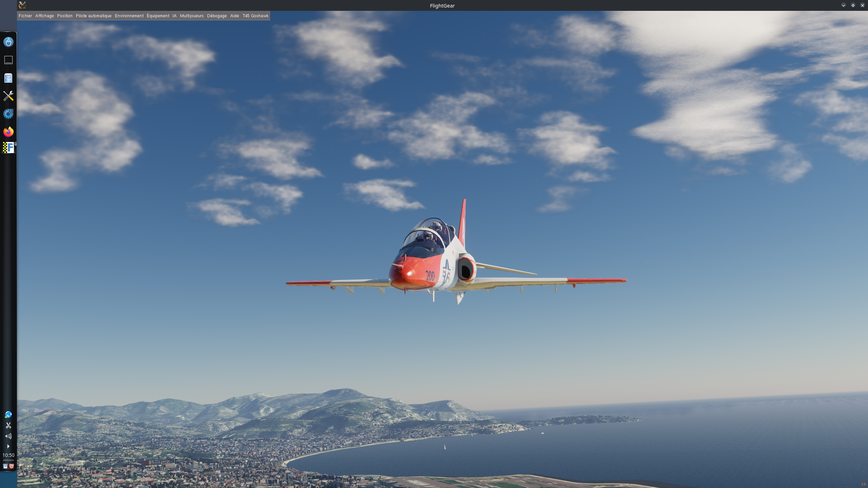
Task: Open the IA menu
Action: pos(174,16)
